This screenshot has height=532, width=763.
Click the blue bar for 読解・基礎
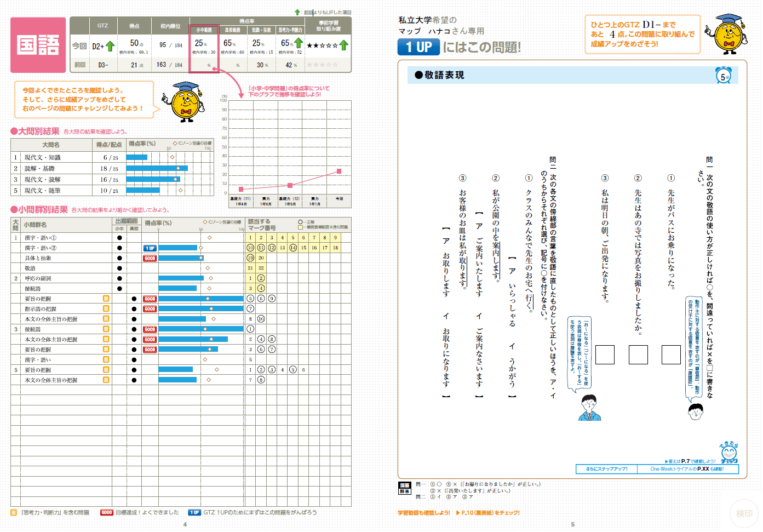tap(157, 168)
